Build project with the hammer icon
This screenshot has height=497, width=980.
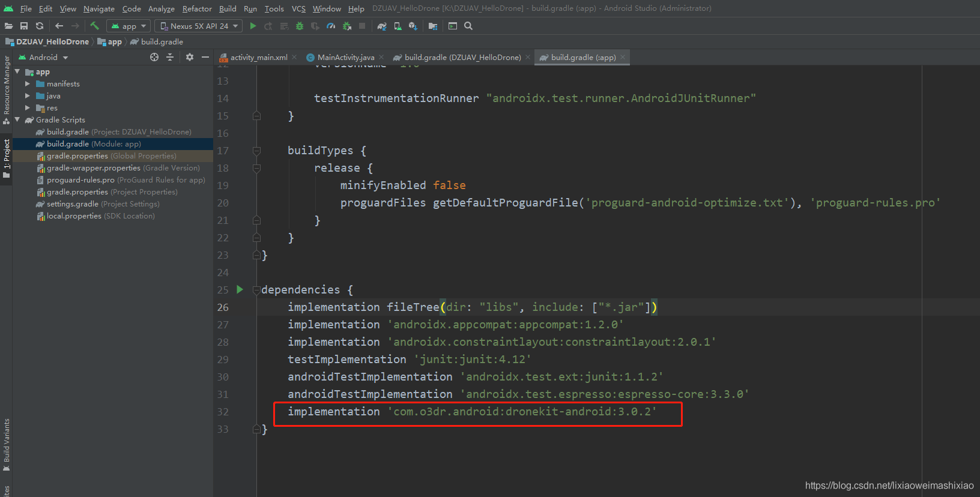point(94,26)
